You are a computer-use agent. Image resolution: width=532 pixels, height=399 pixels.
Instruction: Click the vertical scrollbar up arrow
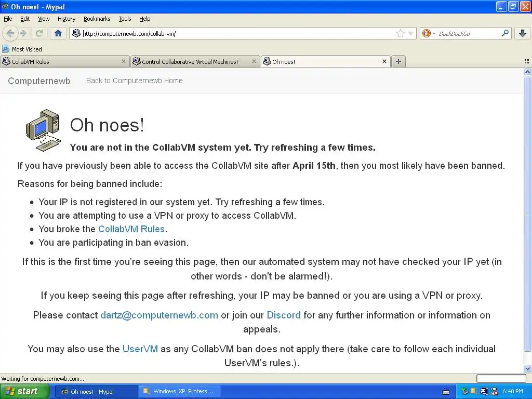(527, 72)
